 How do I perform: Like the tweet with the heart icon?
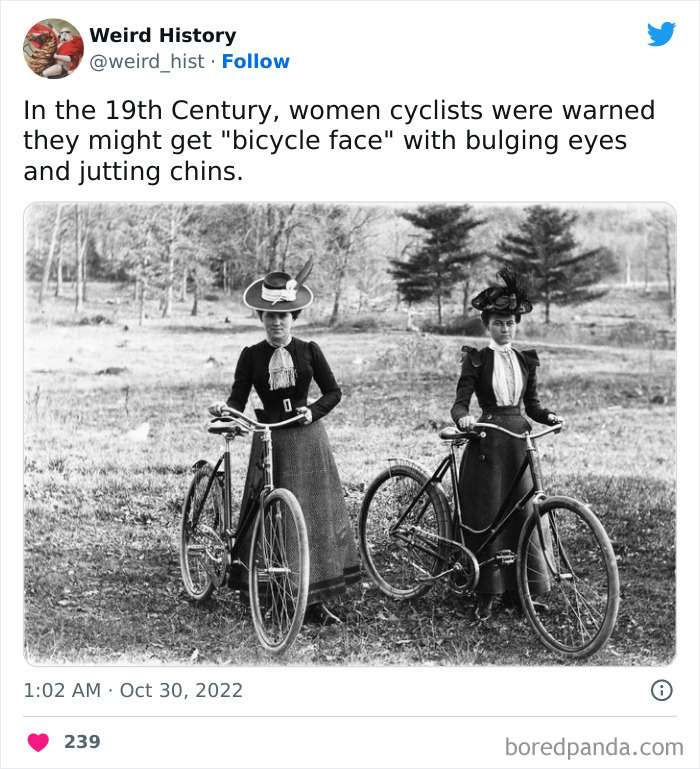coord(38,742)
